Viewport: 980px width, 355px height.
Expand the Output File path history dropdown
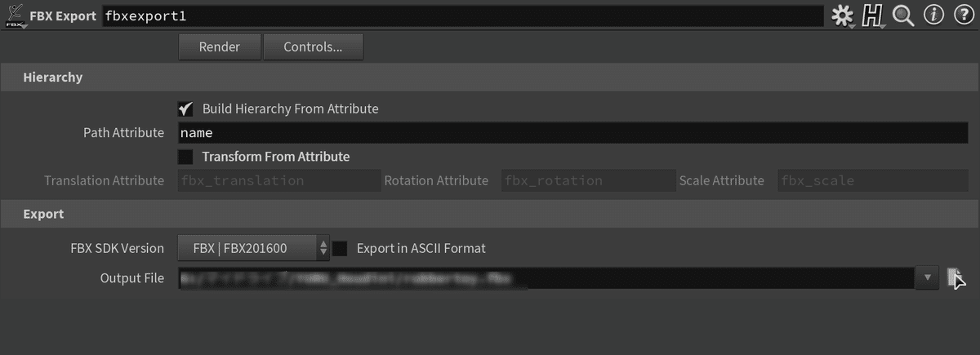point(927,278)
